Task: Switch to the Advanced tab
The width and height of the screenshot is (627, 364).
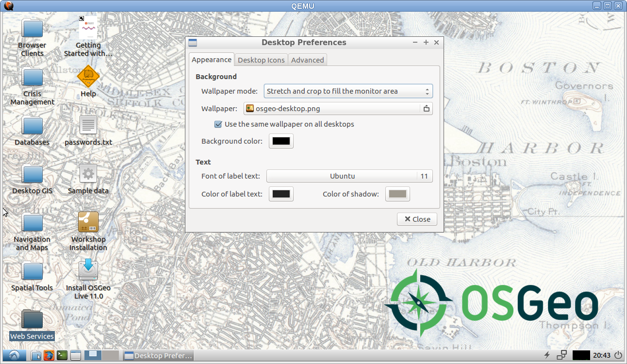Action: tap(308, 60)
